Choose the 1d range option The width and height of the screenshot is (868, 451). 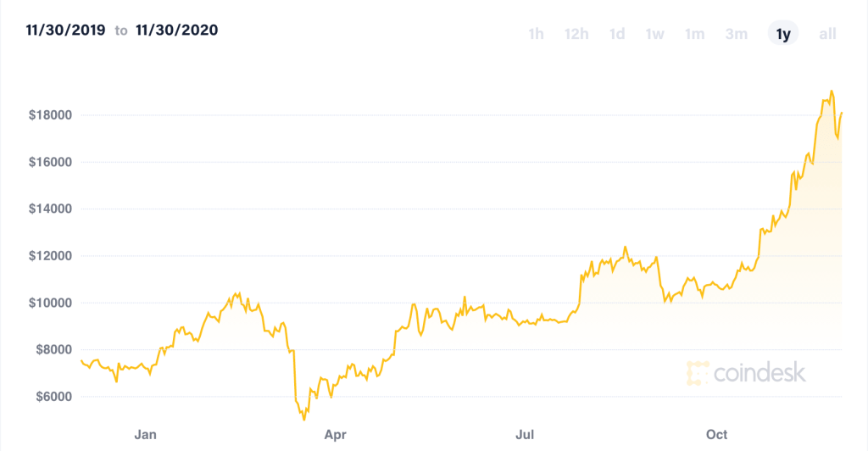click(x=617, y=34)
